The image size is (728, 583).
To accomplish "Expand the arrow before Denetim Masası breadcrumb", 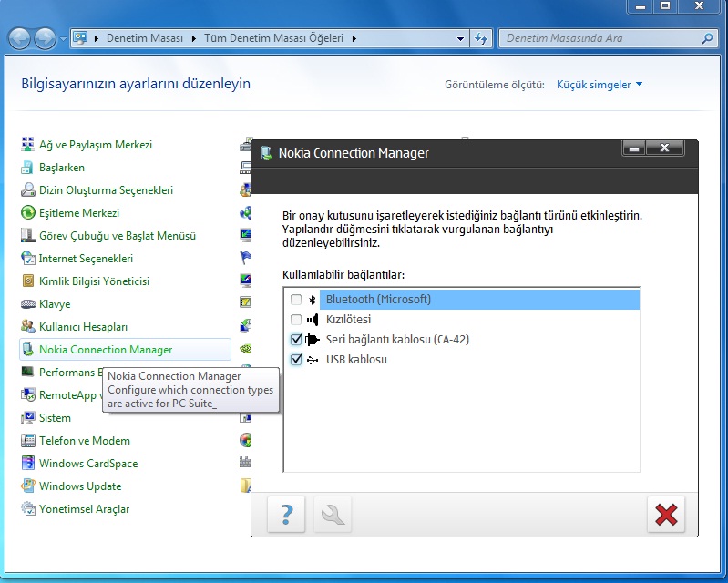I will 97,38.
